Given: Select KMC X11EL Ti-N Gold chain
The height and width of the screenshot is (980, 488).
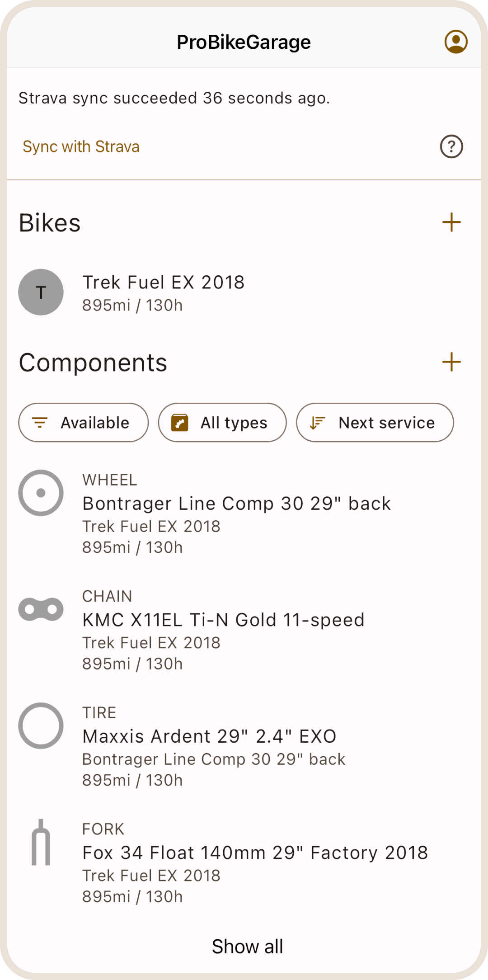Looking at the screenshot, I should [223, 620].
